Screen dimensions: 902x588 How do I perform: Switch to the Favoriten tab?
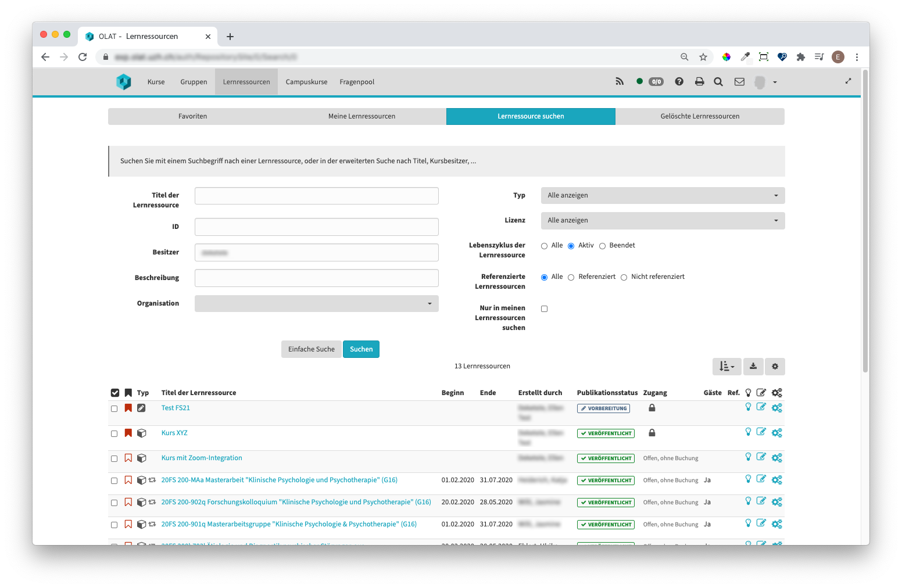pyautogui.click(x=192, y=116)
